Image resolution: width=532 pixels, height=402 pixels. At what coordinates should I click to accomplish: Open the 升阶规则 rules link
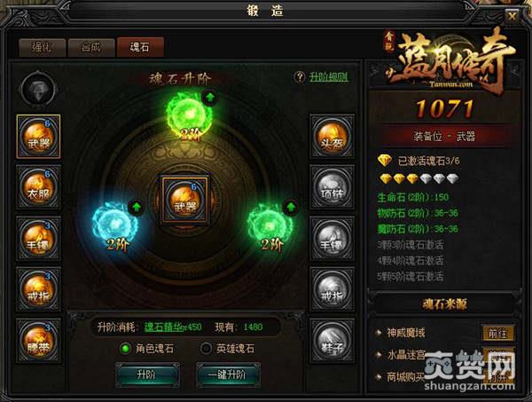point(328,77)
